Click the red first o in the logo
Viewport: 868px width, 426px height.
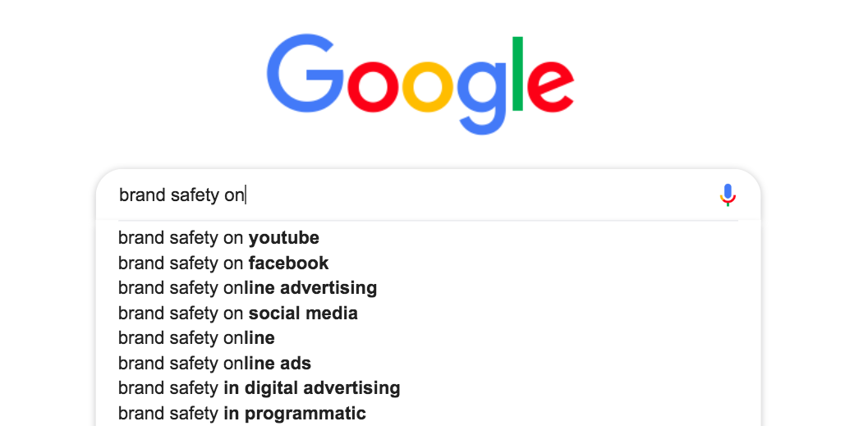(374, 84)
